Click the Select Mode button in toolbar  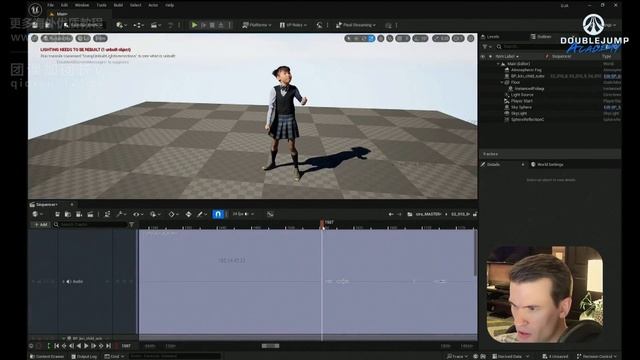pos(83,25)
